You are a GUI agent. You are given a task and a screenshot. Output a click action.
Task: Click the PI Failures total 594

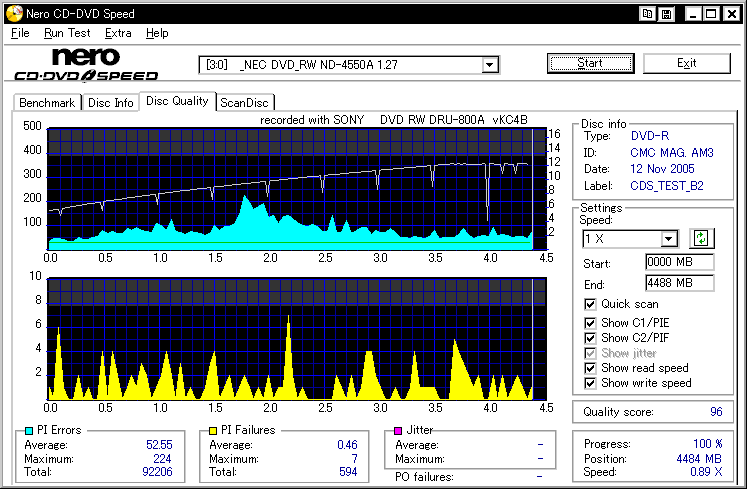point(348,472)
